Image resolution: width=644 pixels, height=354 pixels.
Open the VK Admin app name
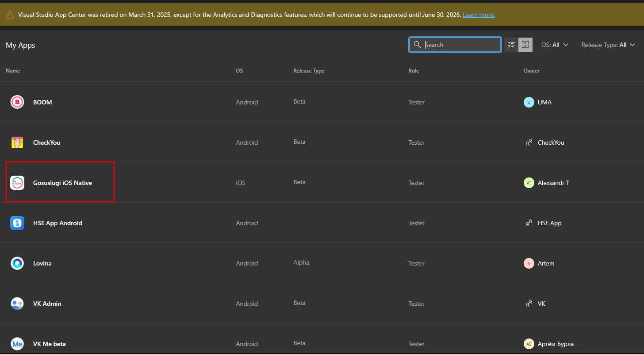[47, 304]
